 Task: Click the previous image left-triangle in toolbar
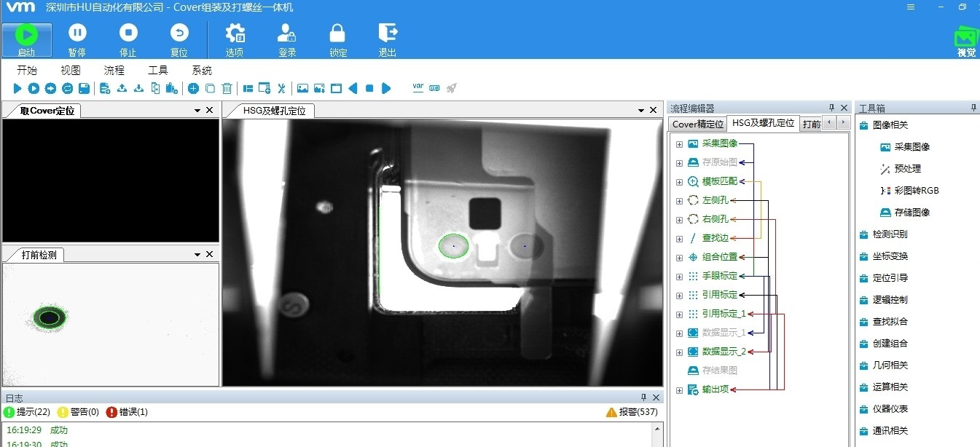[x=353, y=89]
